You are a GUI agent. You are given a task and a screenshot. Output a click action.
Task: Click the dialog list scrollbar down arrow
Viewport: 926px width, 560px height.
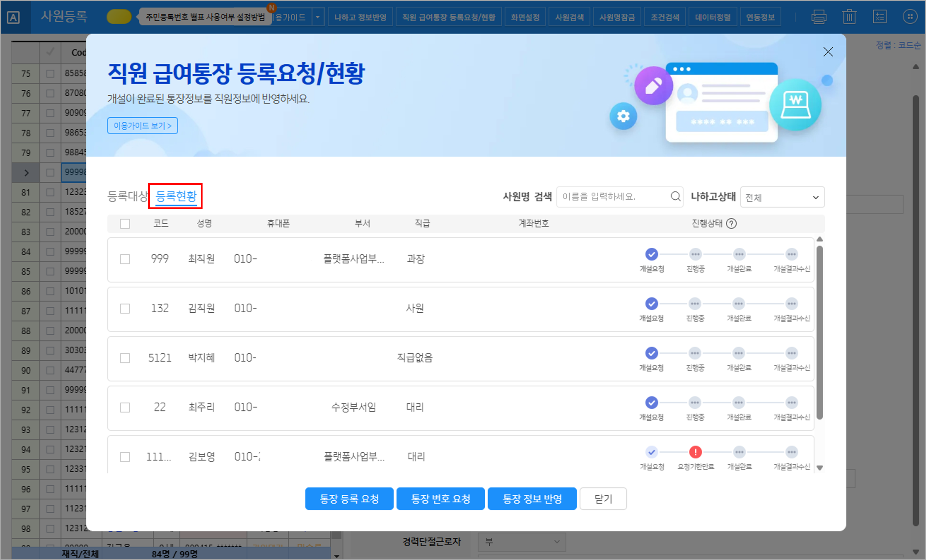820,468
